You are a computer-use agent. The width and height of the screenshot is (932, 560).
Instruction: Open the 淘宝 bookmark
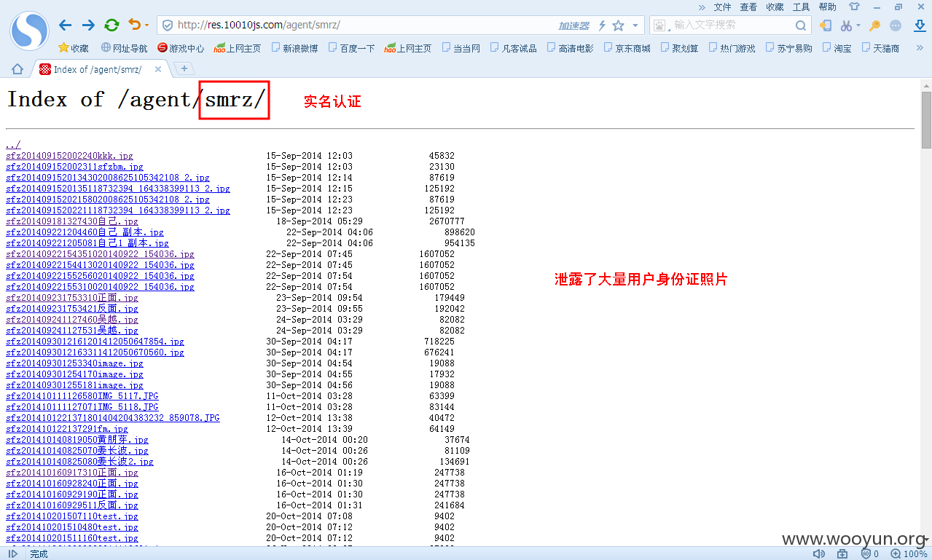[x=837, y=48]
